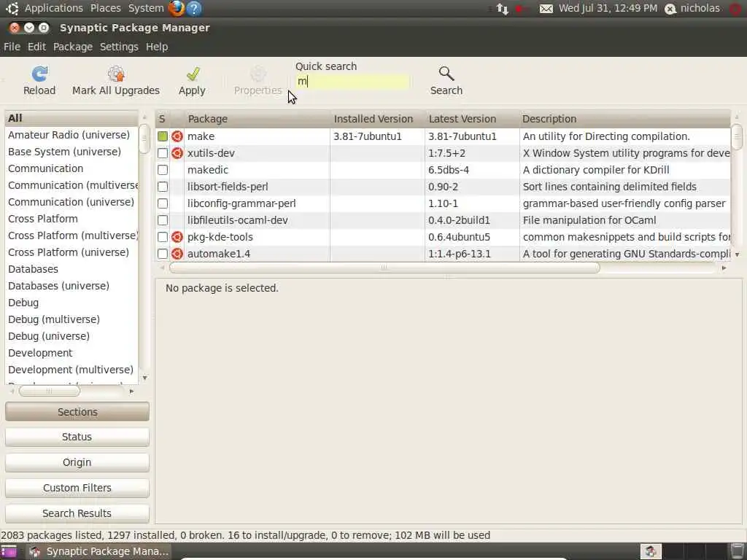Viewport: 747px width, 560px height.
Task: Click the show desktop icon in taskbar
Action: 9,551
